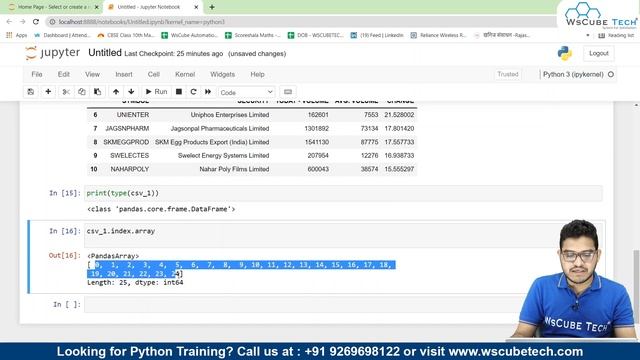
Task: Run the selected cell
Action: point(157,92)
